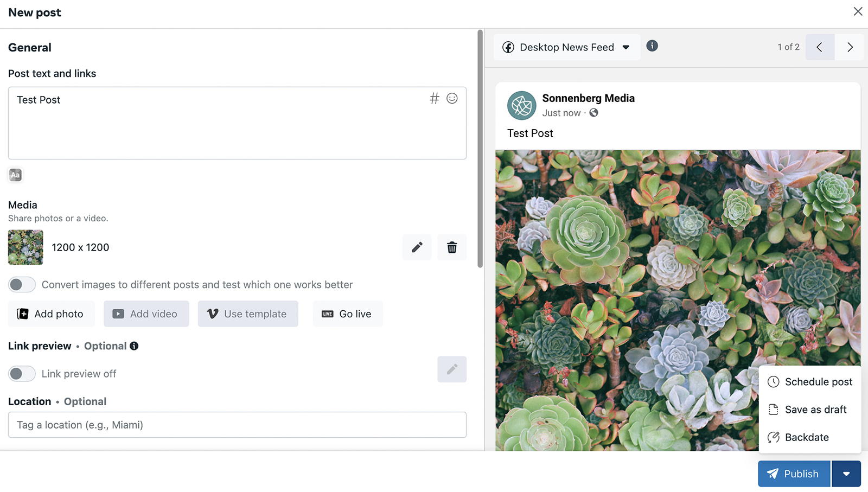Go to the next preview with right arrow
The width and height of the screenshot is (868, 492).
850,47
